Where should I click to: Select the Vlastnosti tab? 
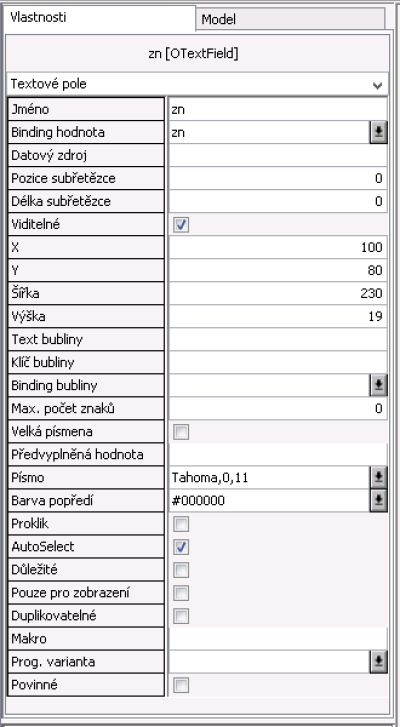(x=100, y=18)
